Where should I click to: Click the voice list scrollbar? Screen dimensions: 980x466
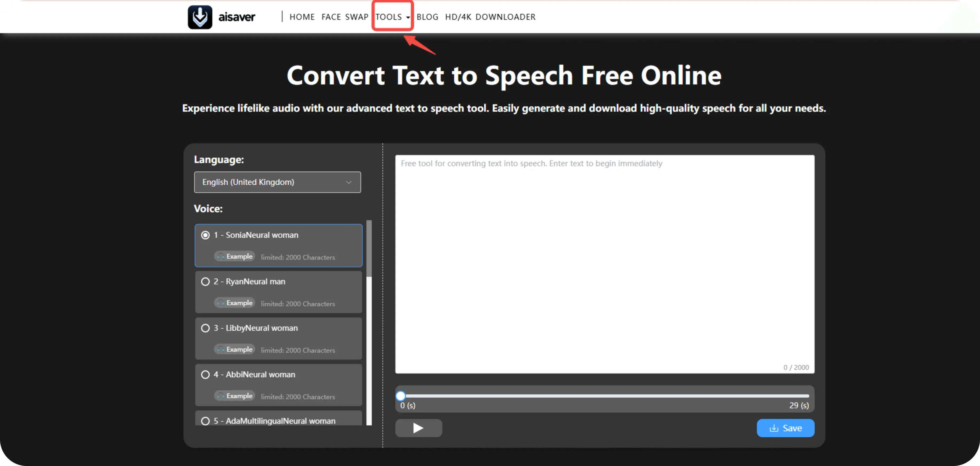(x=369, y=248)
